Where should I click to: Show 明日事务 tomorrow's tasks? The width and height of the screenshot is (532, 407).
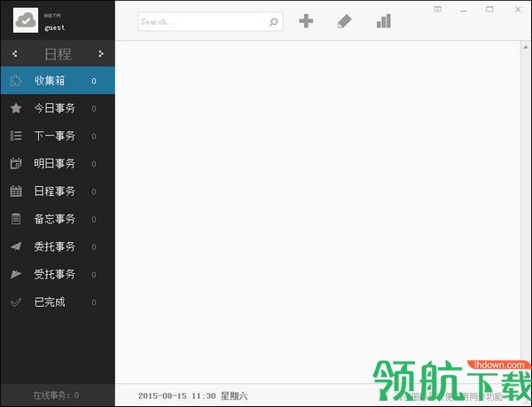58,163
